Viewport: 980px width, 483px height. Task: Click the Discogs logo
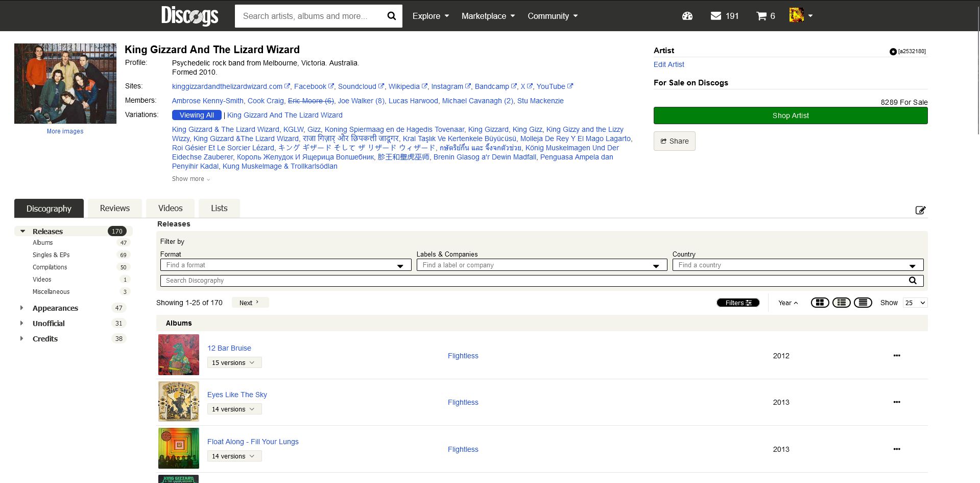189,16
